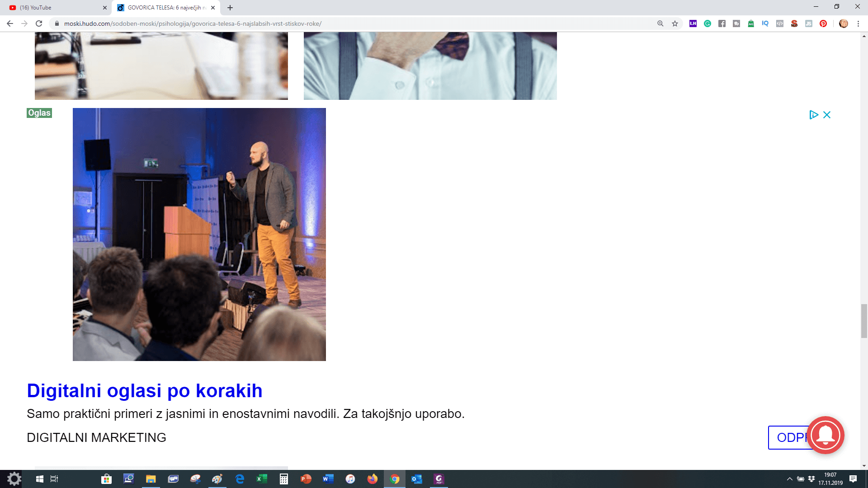Click the red notification bell button
This screenshot has height=488, width=868.
(826, 435)
